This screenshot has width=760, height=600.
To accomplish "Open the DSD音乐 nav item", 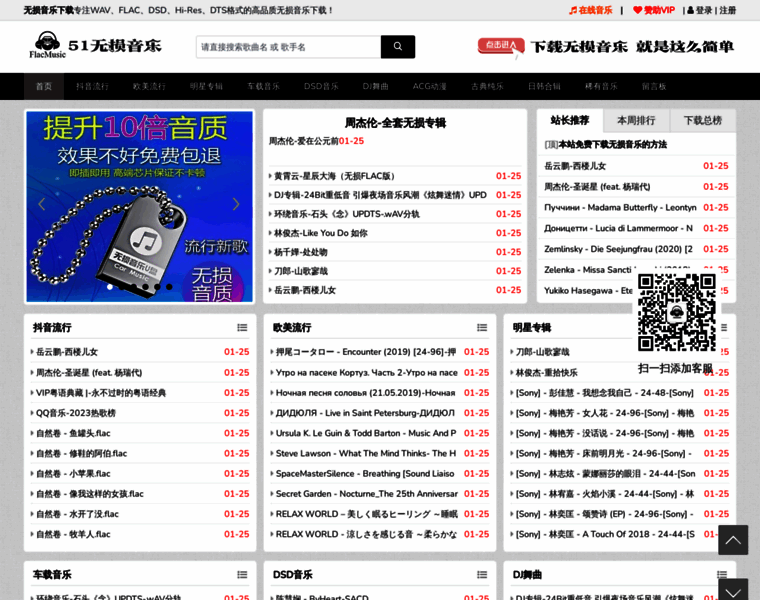I will coord(321,86).
